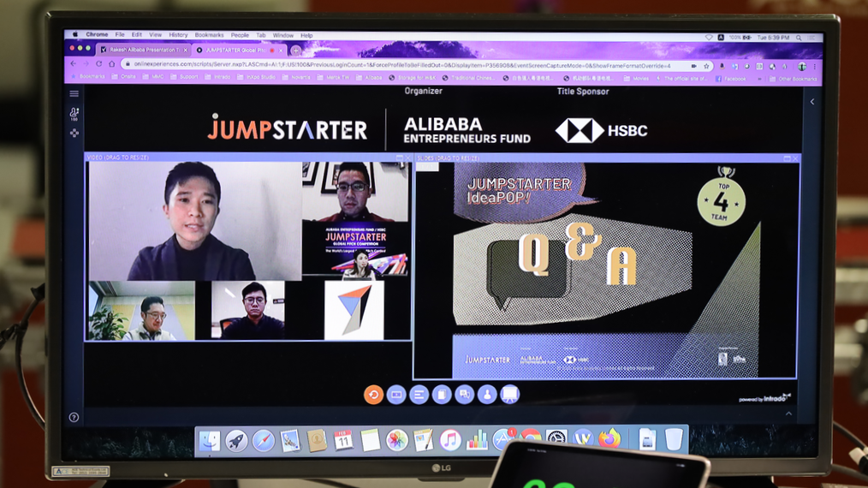This screenshot has height=488, width=868.
Task: Open the Window menu
Action: pos(282,35)
